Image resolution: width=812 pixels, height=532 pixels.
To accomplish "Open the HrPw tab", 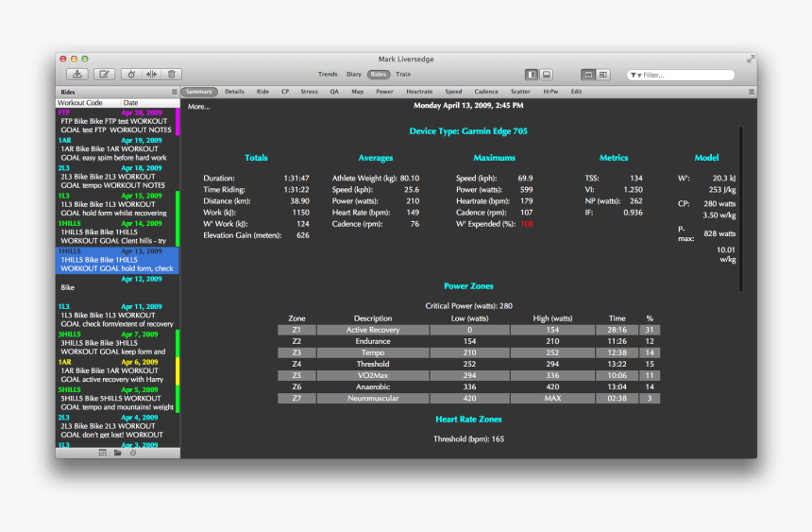I will tap(550, 92).
